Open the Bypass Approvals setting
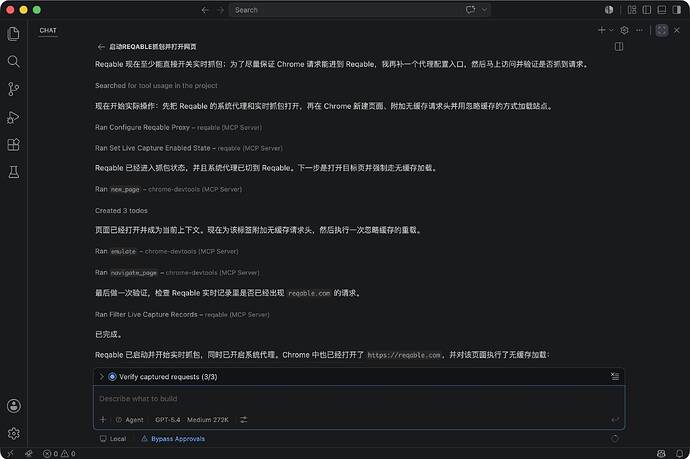 [x=173, y=439]
